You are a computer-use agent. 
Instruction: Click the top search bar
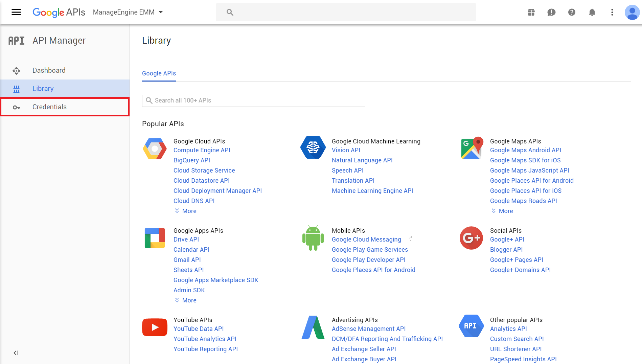(346, 12)
